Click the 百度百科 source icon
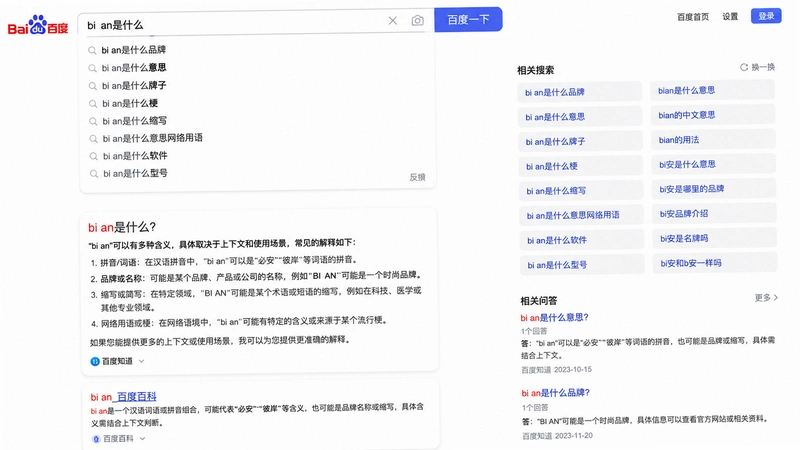The image size is (800, 450). (x=96, y=439)
